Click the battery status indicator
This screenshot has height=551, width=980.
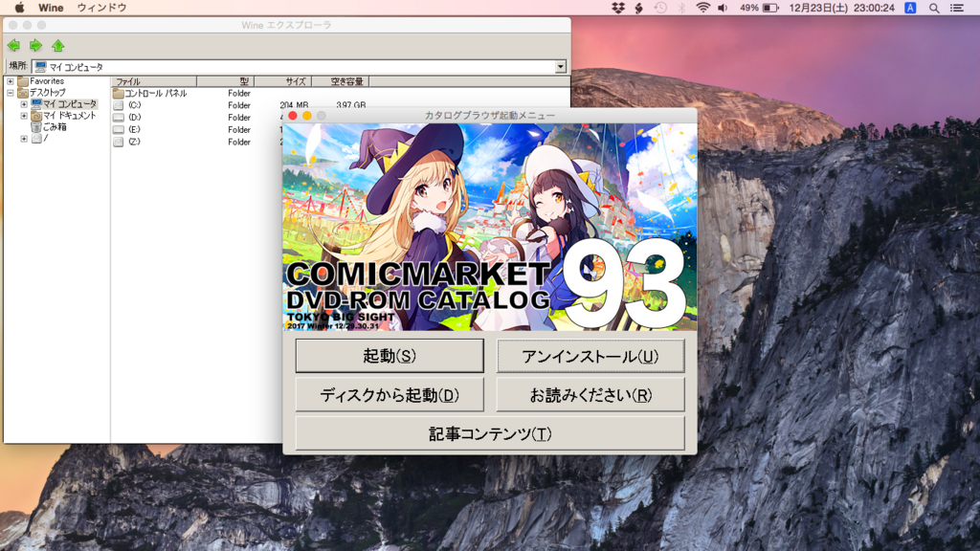(759, 8)
